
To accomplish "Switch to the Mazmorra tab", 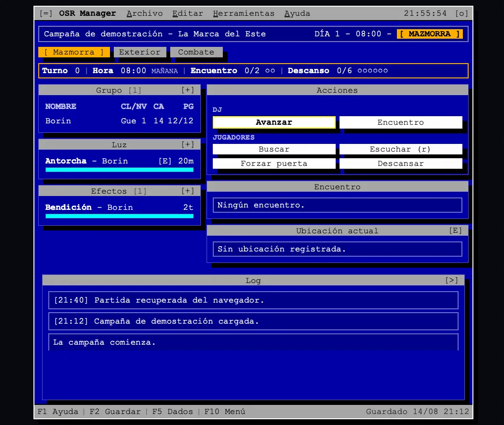I will point(74,52).
